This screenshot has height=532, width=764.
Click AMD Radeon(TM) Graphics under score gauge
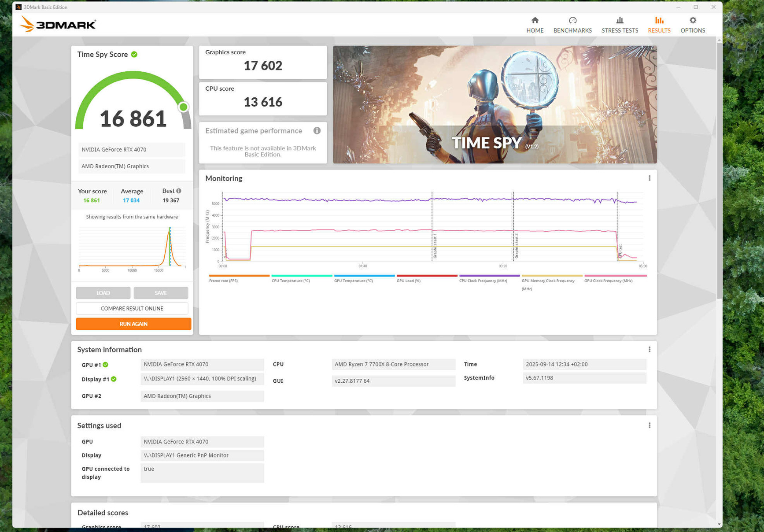click(x=132, y=166)
